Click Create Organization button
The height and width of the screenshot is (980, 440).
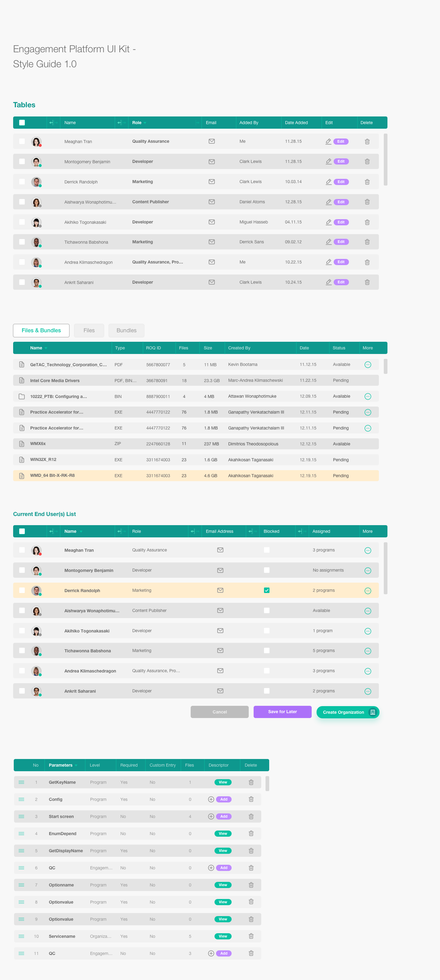[x=348, y=712]
